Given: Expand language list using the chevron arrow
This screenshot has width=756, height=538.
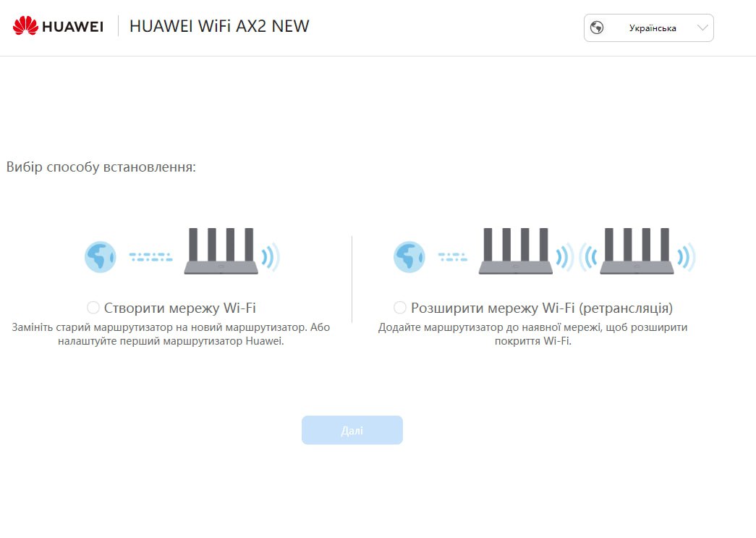Looking at the screenshot, I should point(702,28).
